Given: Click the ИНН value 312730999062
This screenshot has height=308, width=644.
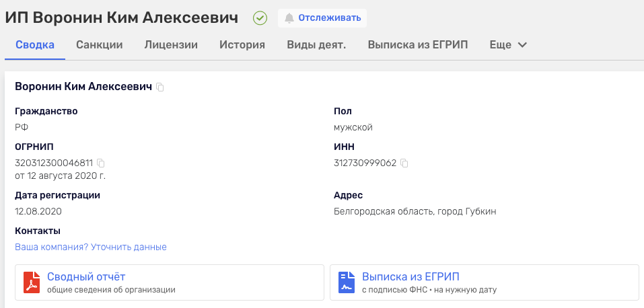Looking at the screenshot, I should 365,163.
